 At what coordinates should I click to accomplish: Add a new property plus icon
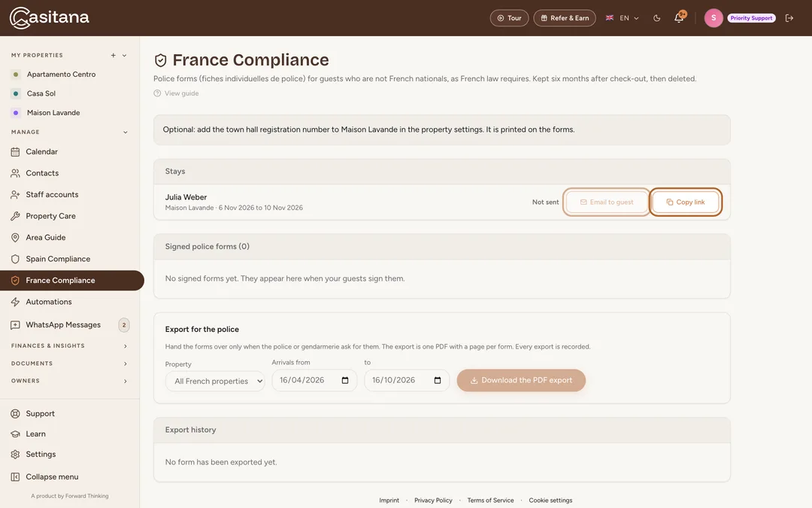coord(113,55)
